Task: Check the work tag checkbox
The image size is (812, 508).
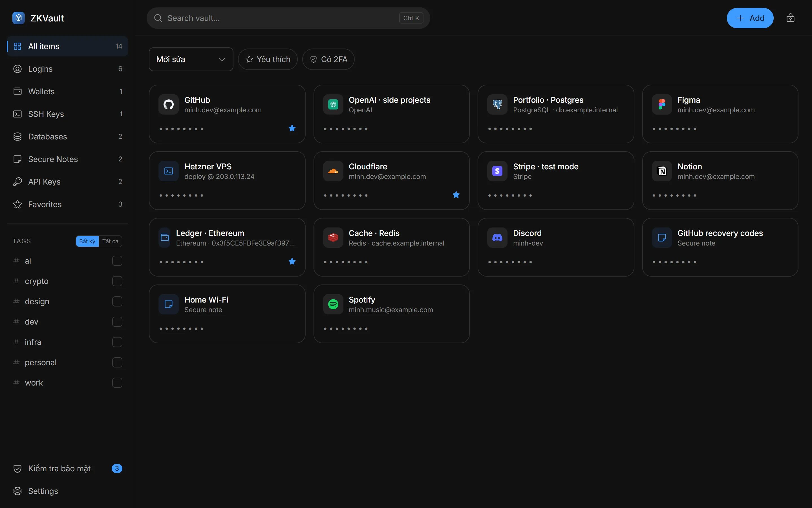Action: pyautogui.click(x=117, y=383)
